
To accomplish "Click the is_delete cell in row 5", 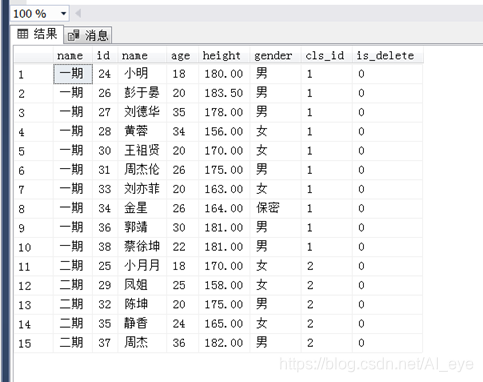I will coord(387,151).
